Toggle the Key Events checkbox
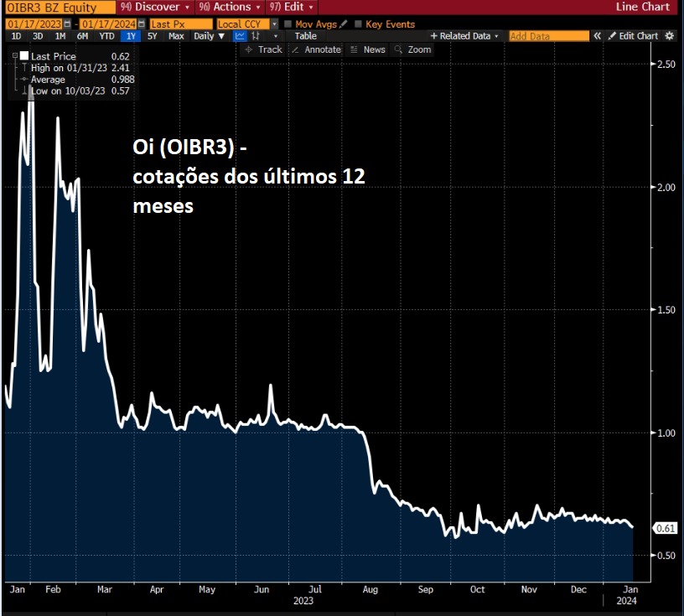Screen dimensions: 684x616 coord(358,24)
